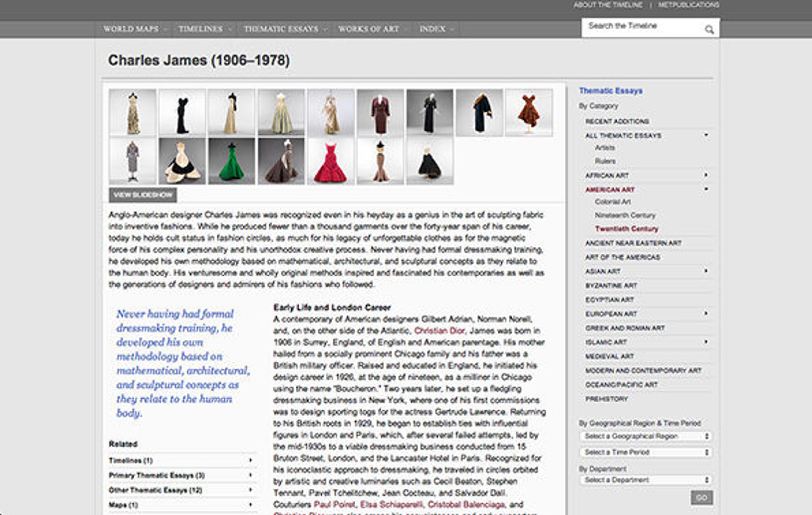
Task: Open Select a Geographical Region dropdown
Action: pyautogui.click(x=645, y=436)
